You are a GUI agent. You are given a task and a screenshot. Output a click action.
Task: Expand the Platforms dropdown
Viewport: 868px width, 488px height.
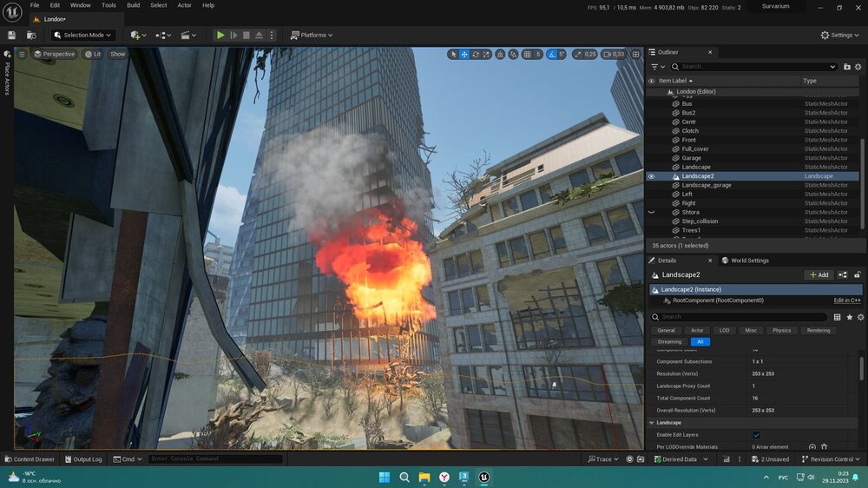coord(312,35)
